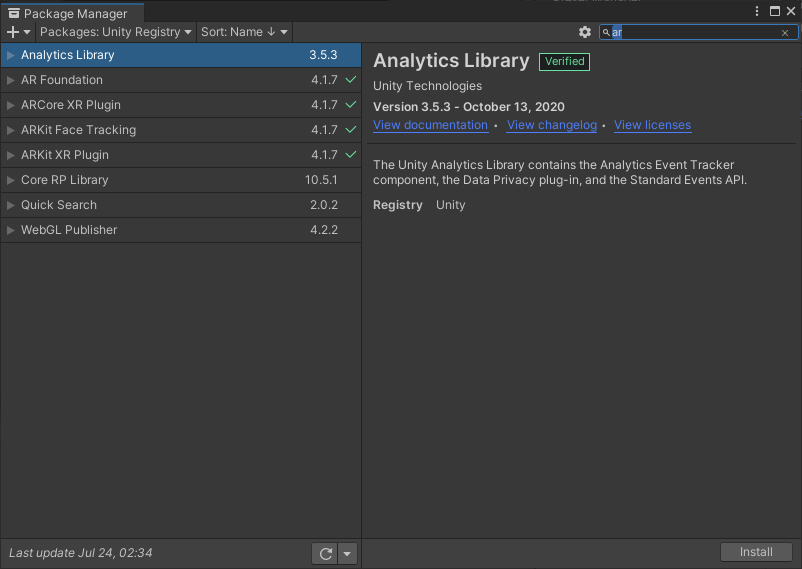
Task: Expand the ARKit XR Plugin arrow
Action: (11, 155)
